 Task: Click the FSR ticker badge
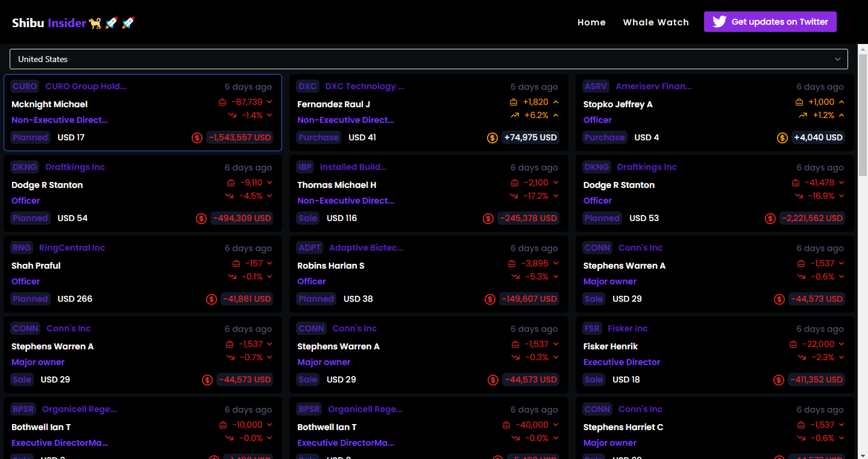coord(592,328)
